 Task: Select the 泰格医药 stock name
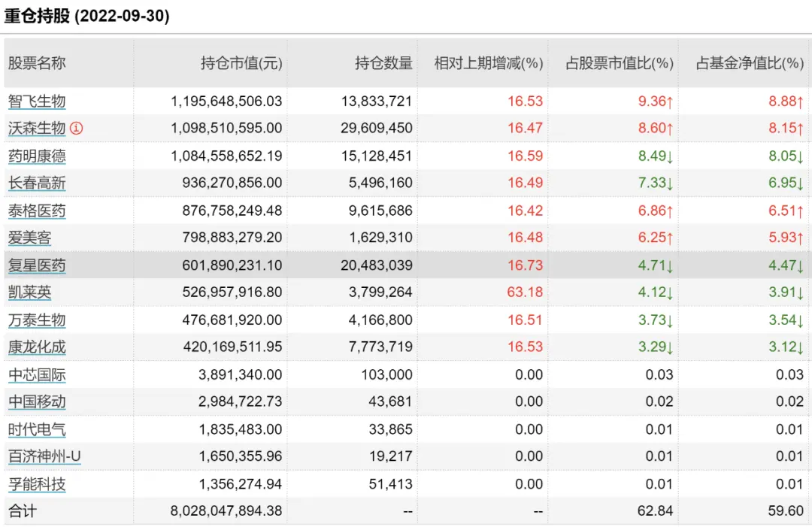coord(37,210)
